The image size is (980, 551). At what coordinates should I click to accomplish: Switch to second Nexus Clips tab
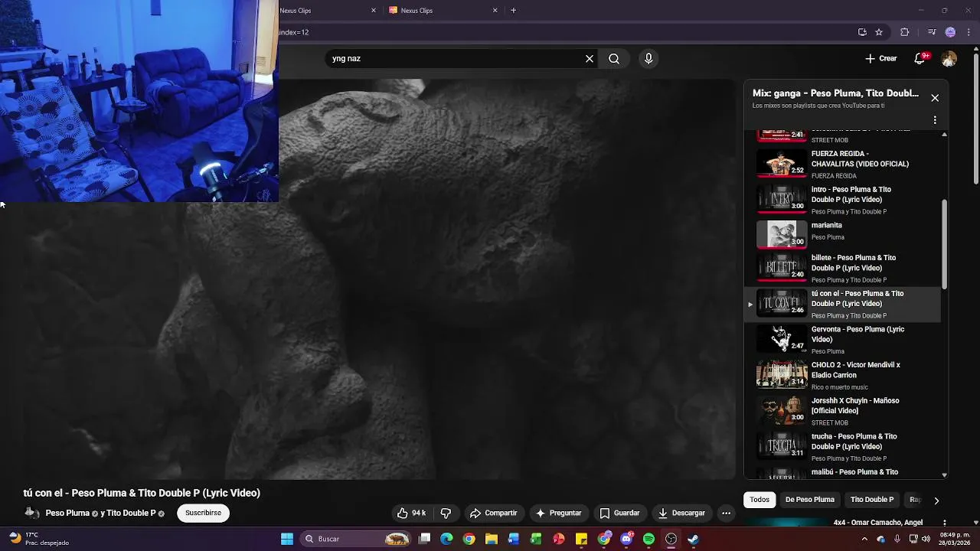[443, 11]
